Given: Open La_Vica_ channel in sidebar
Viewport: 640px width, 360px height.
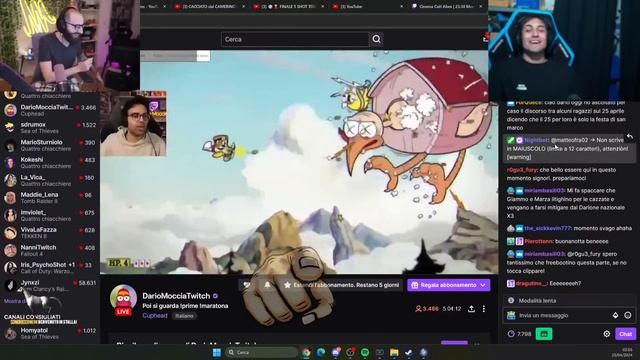Looking at the screenshot, I should (50, 180).
